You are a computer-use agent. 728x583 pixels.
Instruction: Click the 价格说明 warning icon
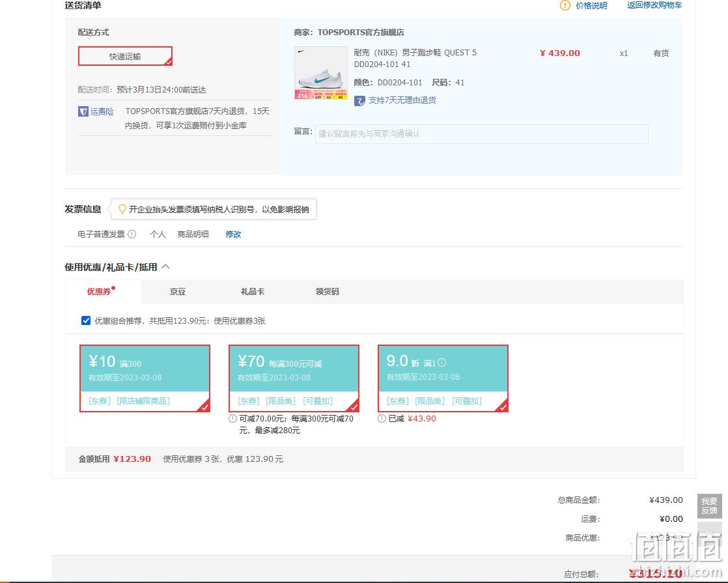coord(565,6)
